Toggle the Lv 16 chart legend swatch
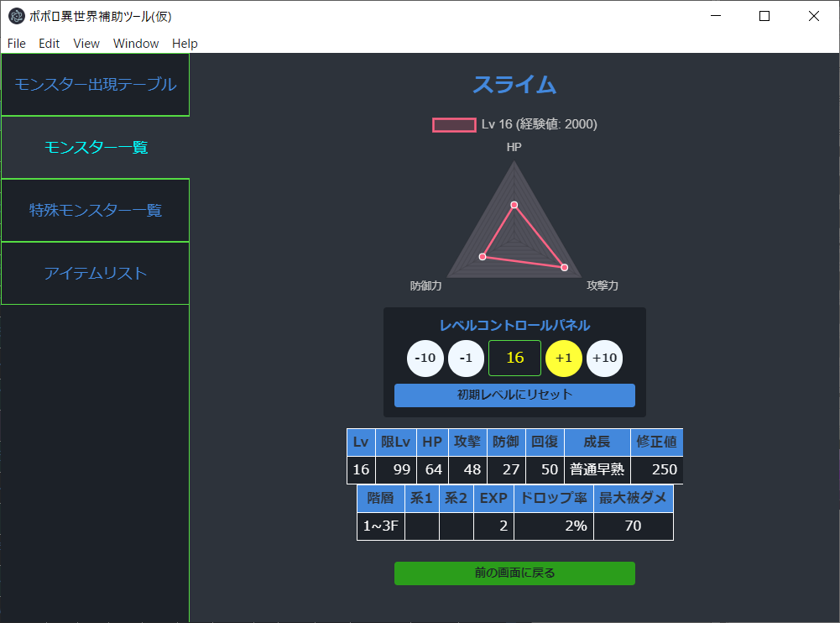Image resolution: width=840 pixels, height=623 pixels. click(454, 125)
